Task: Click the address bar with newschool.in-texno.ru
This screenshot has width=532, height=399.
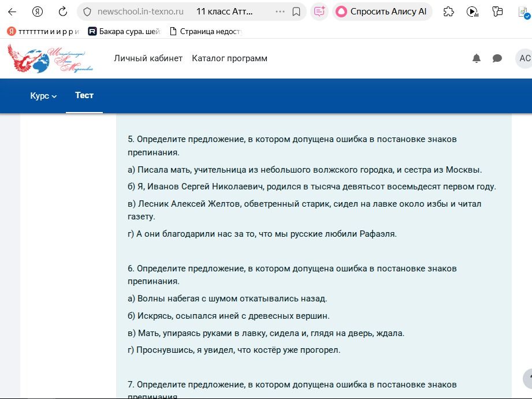Action: pos(140,12)
